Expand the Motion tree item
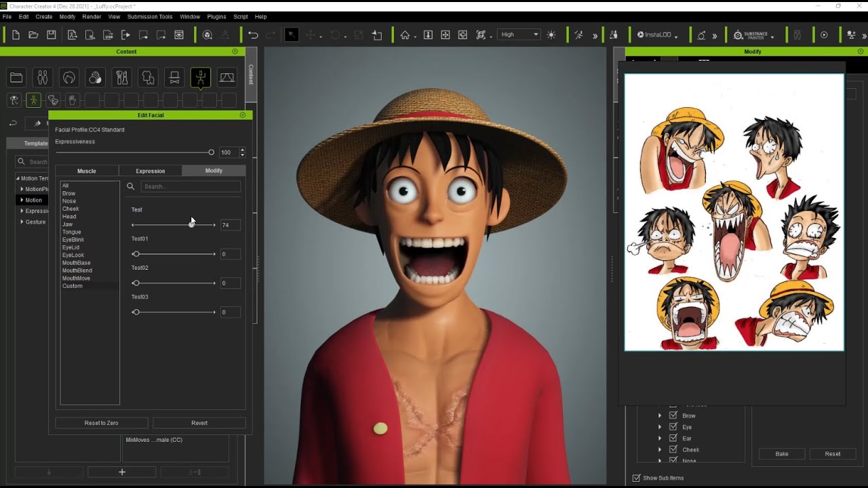 pos(22,200)
